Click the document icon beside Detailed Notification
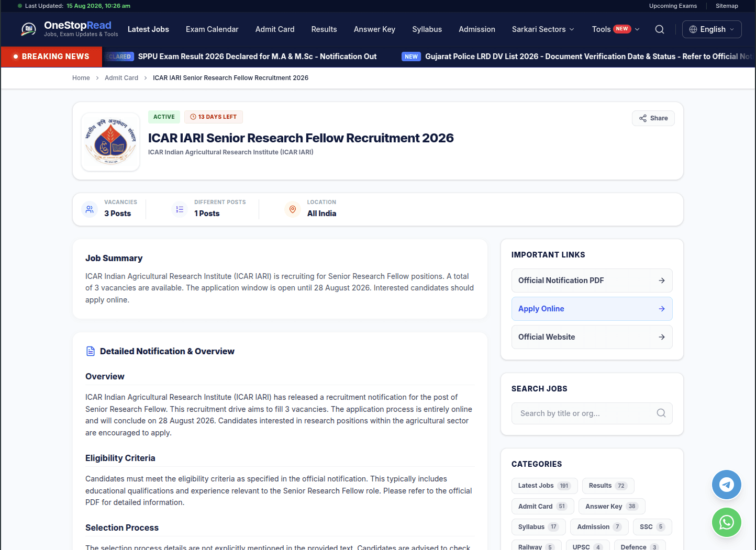The width and height of the screenshot is (756, 550). point(91,351)
